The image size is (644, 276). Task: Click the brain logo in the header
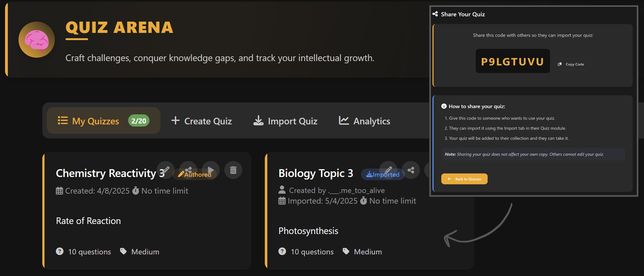coord(37,40)
